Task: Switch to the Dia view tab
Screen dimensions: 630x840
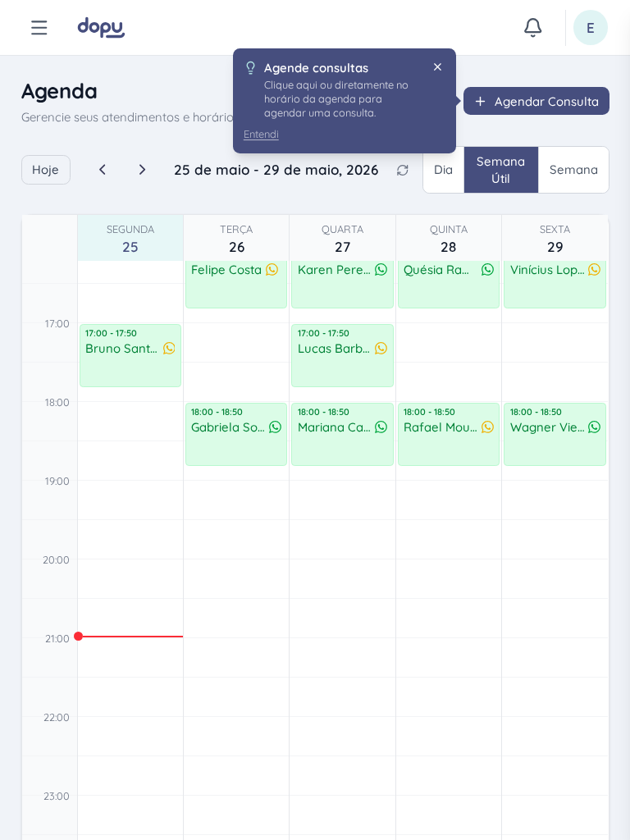Action: (444, 170)
